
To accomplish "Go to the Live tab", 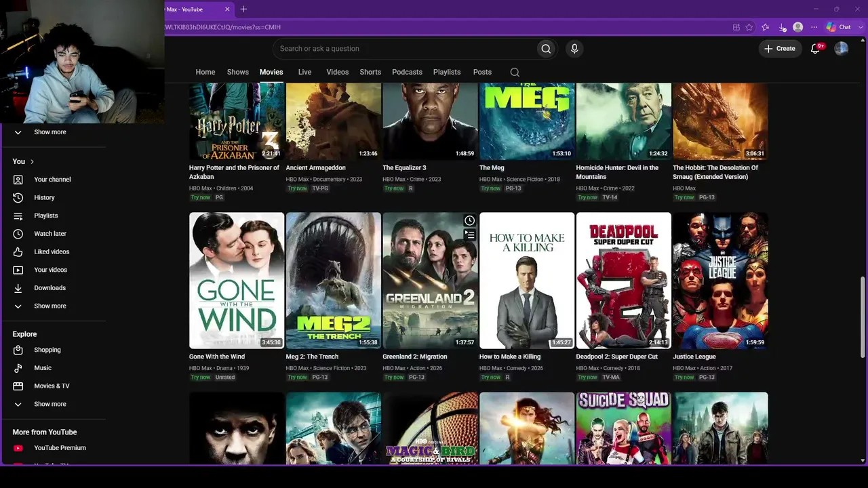I will pyautogui.click(x=305, y=72).
